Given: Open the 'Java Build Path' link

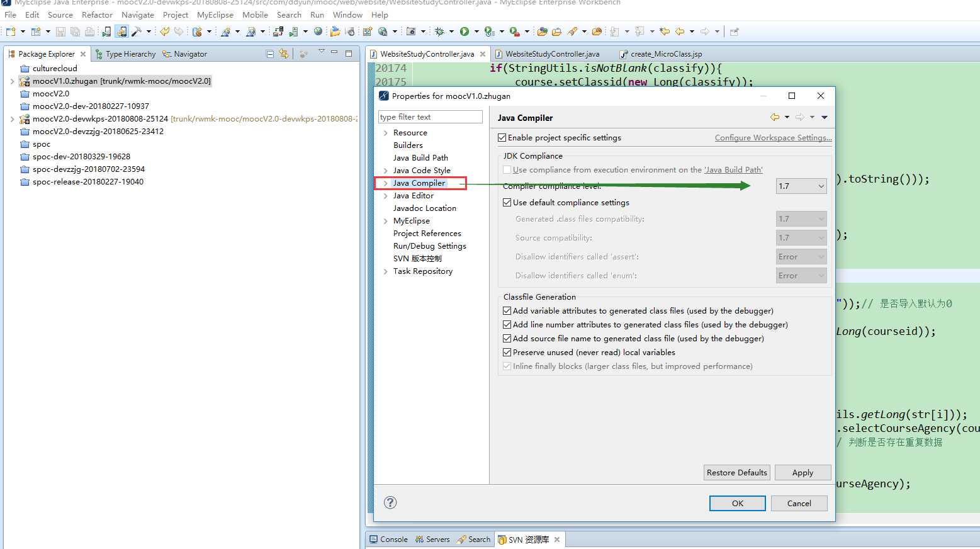Looking at the screenshot, I should [x=733, y=169].
